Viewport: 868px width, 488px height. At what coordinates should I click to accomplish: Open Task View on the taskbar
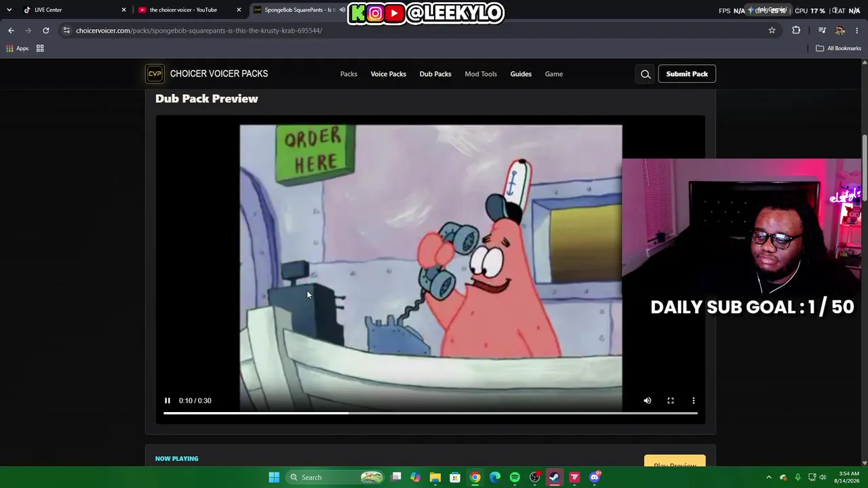coord(396,477)
